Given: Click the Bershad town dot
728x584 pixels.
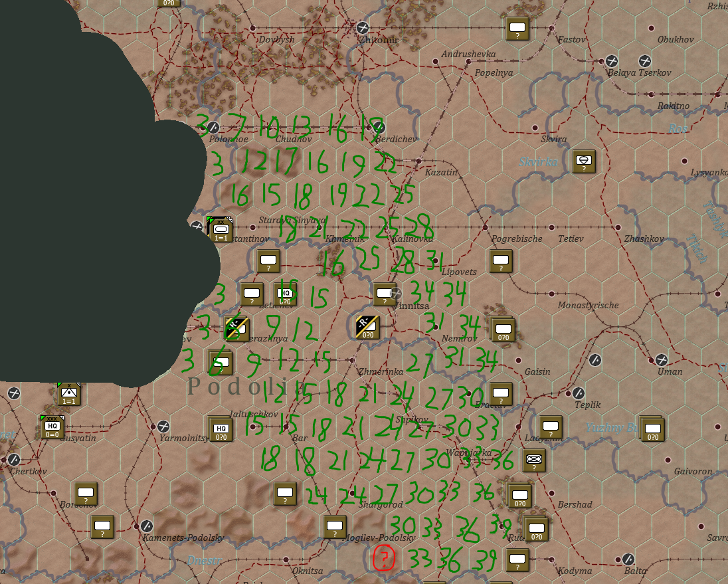Looking at the screenshot, I should click(x=551, y=493).
